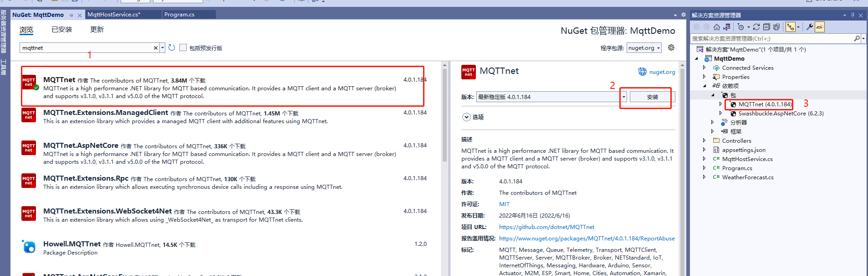Open MqttHostService.cs* document tab
868x276 pixels.
[x=123, y=15]
